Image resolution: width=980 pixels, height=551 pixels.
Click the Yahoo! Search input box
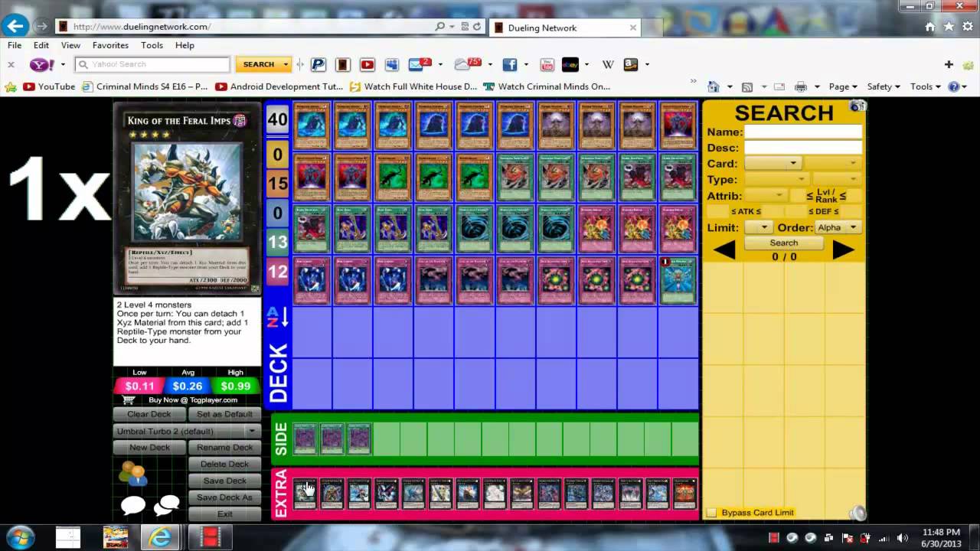pyautogui.click(x=152, y=65)
